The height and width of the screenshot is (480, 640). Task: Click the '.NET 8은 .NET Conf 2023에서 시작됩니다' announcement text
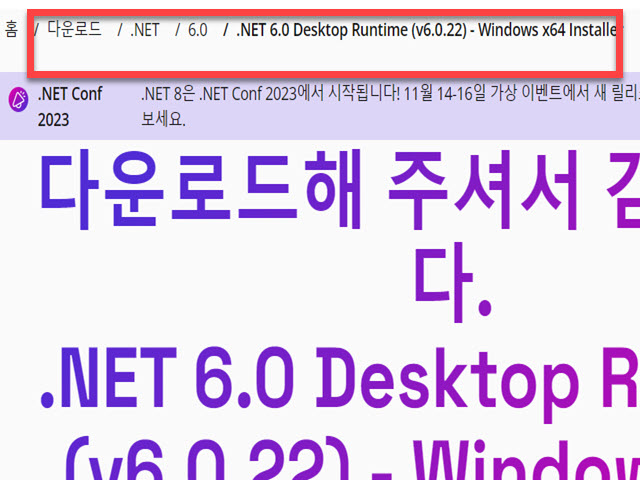(390, 107)
